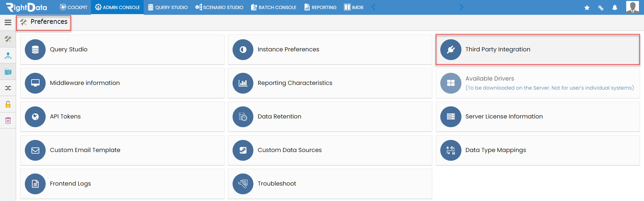This screenshot has height=201, width=644.
Task: Click the Middleware information monitor icon
Action: (x=35, y=83)
